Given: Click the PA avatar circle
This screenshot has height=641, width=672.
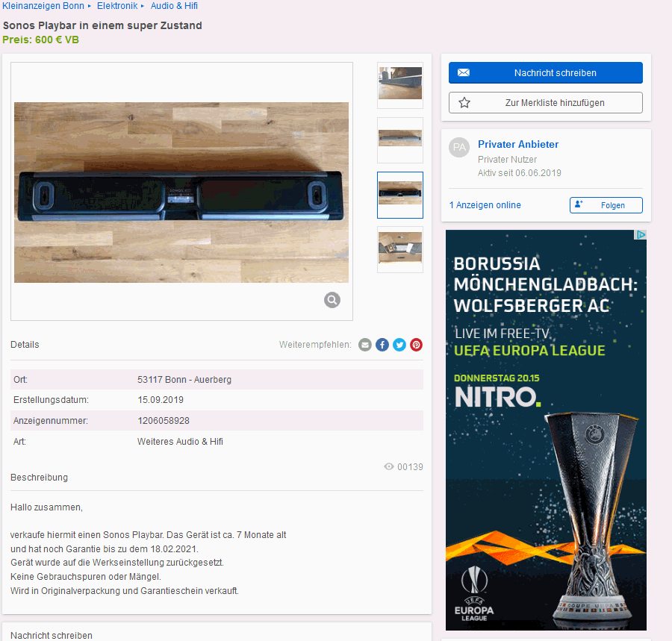Looking at the screenshot, I should point(459,147).
